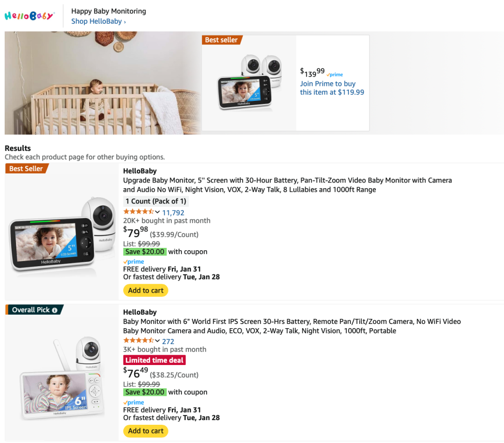Click the Limited time deal badge
Viewport: 504px width, 443px height.
click(x=154, y=360)
